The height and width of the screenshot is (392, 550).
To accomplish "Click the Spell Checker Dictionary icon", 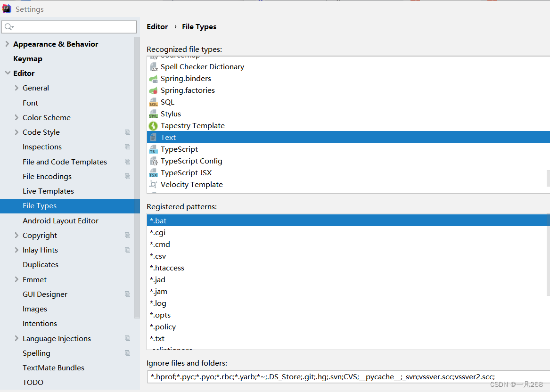I will 154,66.
